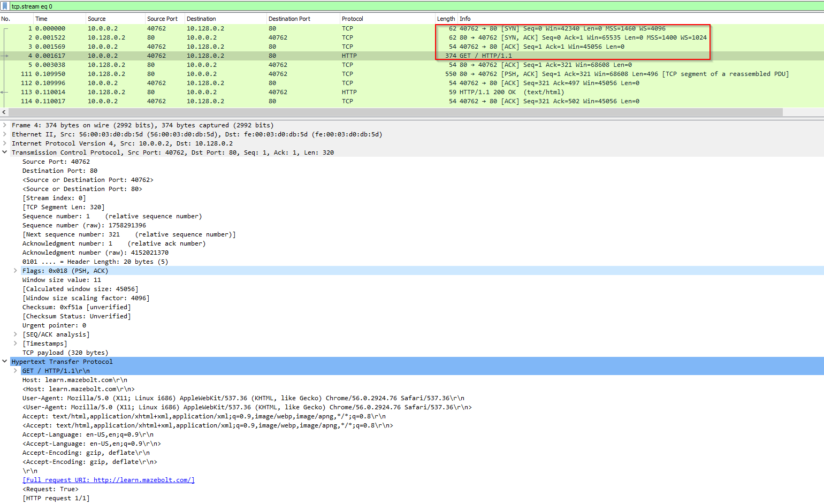Click the Destination Port column header

pyautogui.click(x=289, y=19)
